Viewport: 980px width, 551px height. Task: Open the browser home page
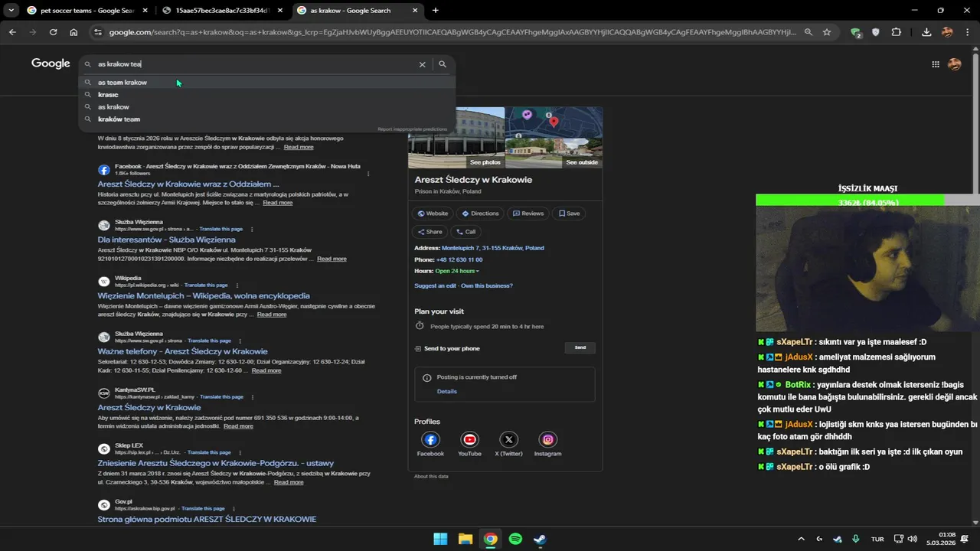[73, 32]
